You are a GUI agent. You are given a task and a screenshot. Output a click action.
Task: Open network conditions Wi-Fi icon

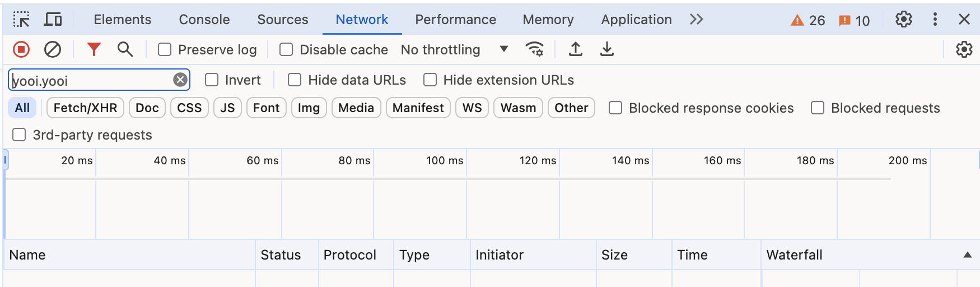[535, 50]
